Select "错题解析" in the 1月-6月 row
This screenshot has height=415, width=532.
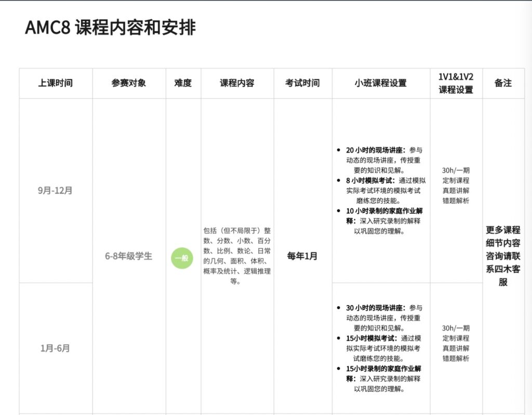pos(456,359)
